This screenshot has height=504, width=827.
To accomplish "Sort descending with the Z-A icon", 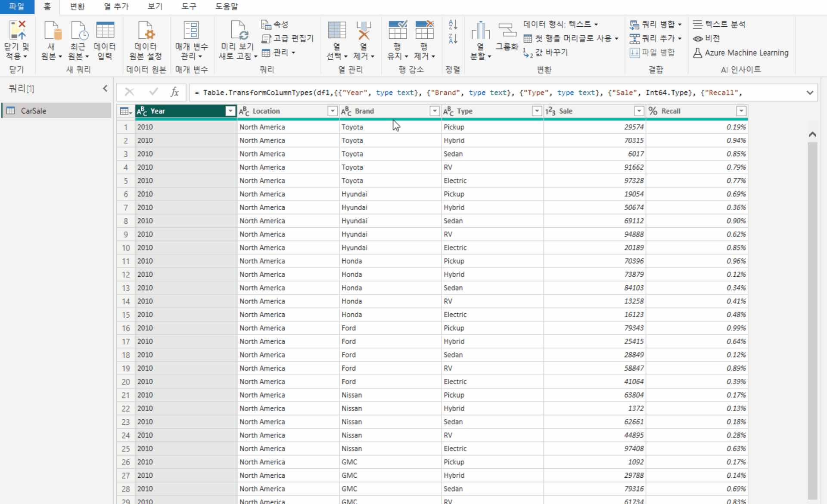I will (453, 39).
